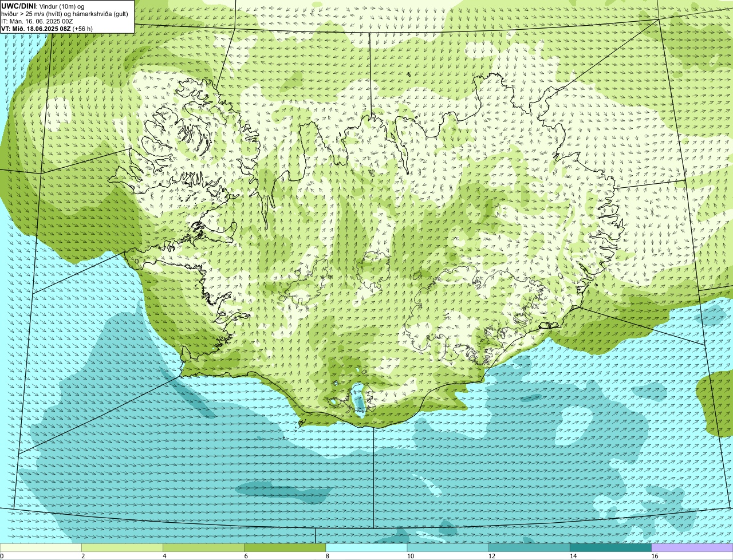Click the '10' label on the wind scale

410,556
